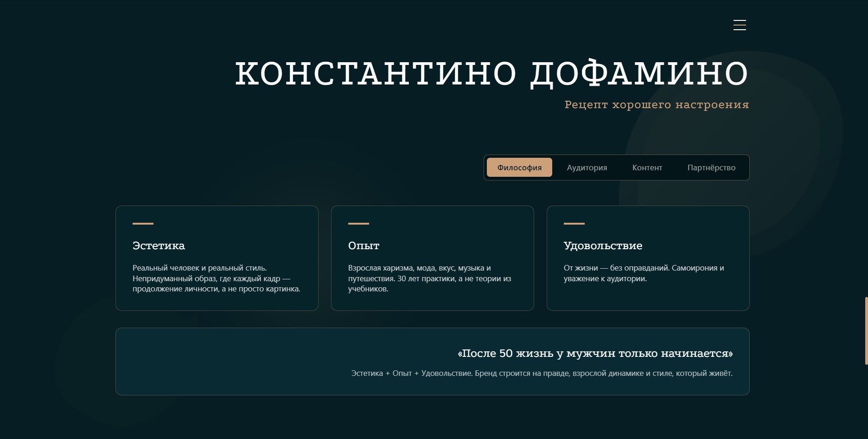
Task: Click the description beginning Реальный человек и реальный стиль
Action: (x=217, y=278)
